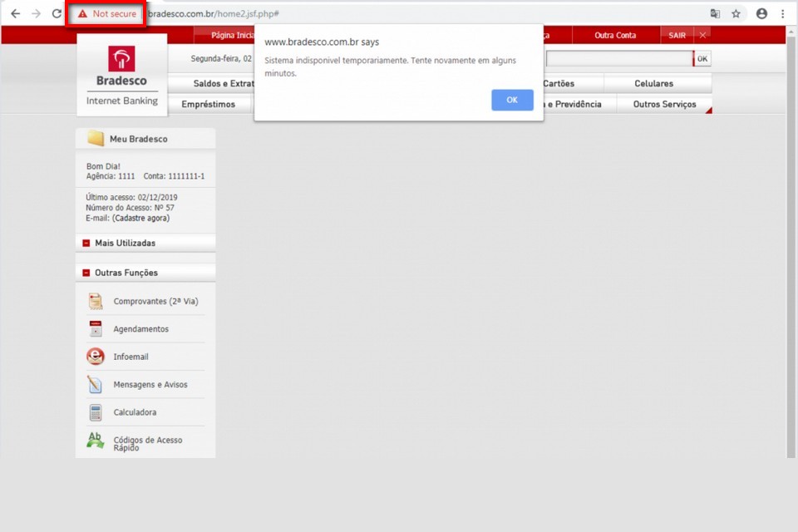Open the Empréstimos menu

pyautogui.click(x=209, y=105)
